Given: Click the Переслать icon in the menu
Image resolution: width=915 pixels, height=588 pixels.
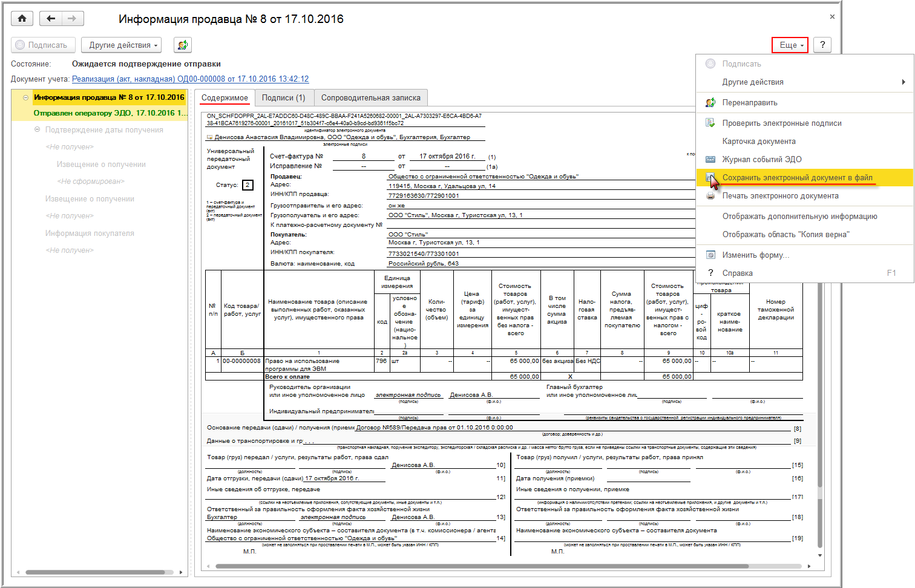Looking at the screenshot, I should [710, 103].
